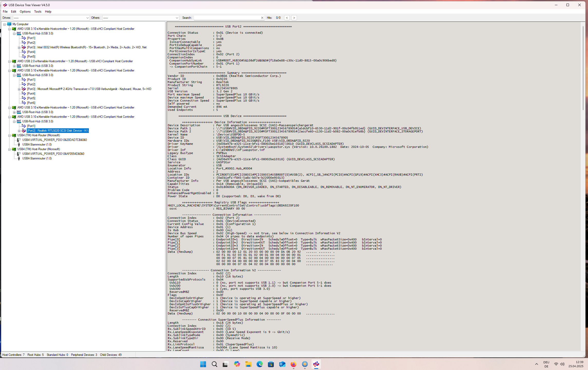Click the Realtek RTL9220 disk device icon
Image resolution: width=588 pixels, height=370 pixels.
[24, 131]
